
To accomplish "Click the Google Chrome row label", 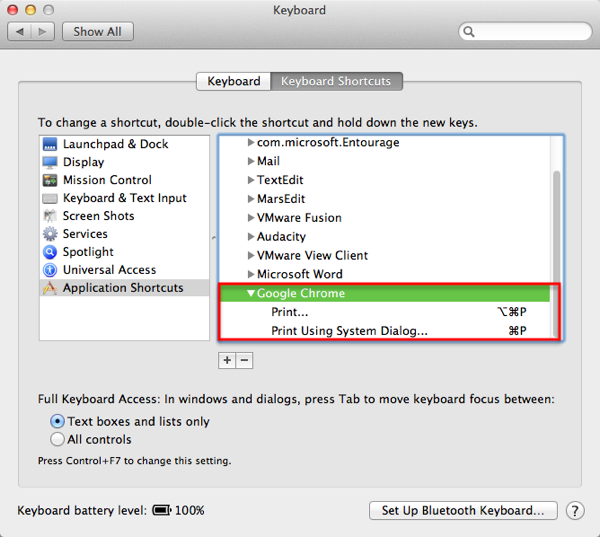I will (x=301, y=293).
